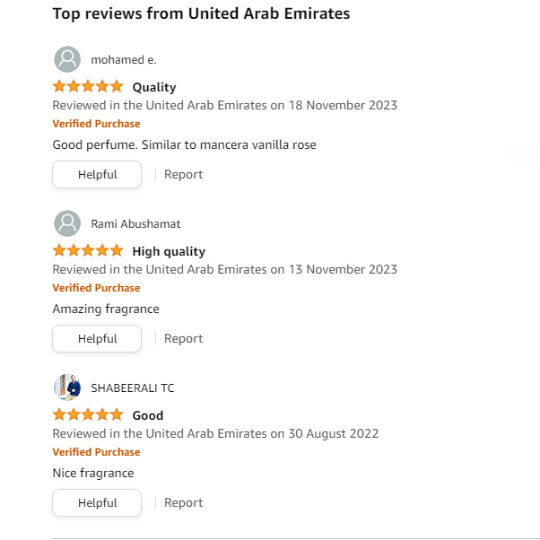Click Verified Purchase on the 18 November review

click(96, 124)
